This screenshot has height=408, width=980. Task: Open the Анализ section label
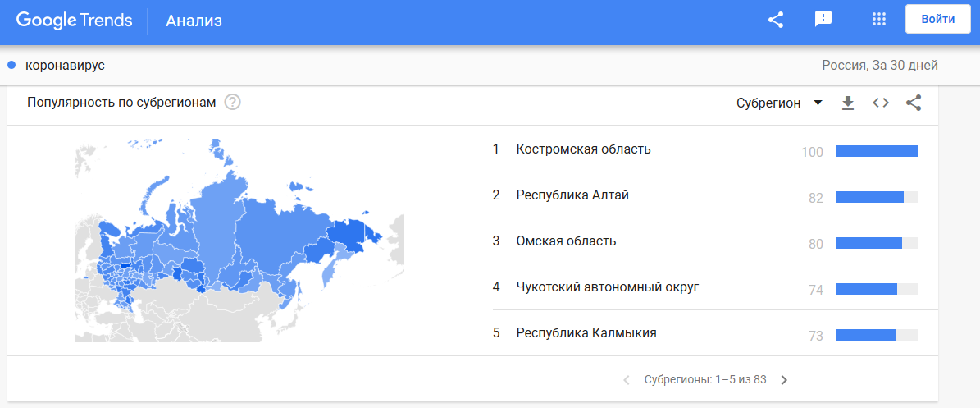pos(194,21)
